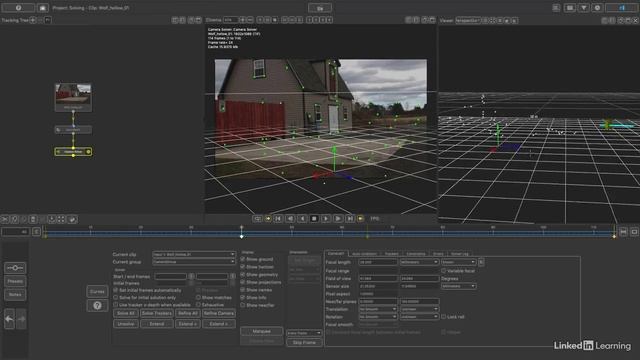Viewport: 640px width, 360px height.
Task: Click the Unsolve button
Action: point(126,324)
